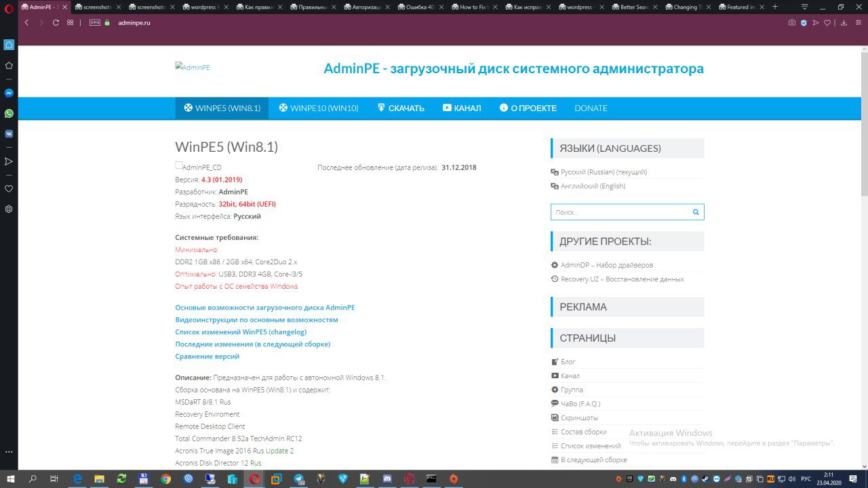Image resolution: width=868 pixels, height=488 pixels.
Task: Open Speed Dial start page
Action: (x=70, y=22)
